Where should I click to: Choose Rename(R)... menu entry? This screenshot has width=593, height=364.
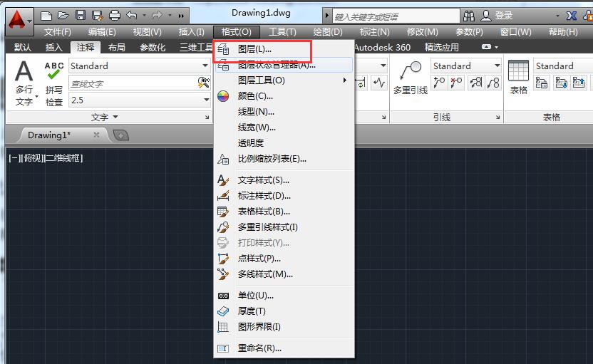click(284, 348)
